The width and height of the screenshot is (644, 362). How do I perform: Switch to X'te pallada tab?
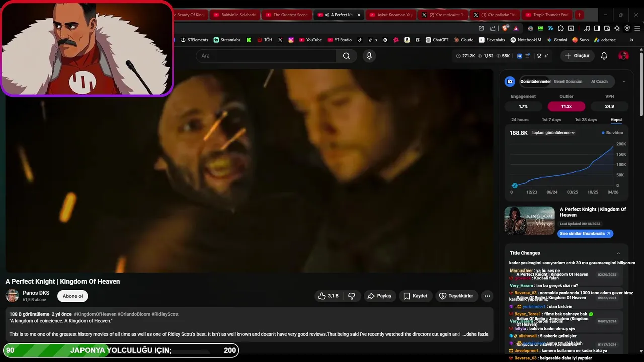tap(494, 15)
